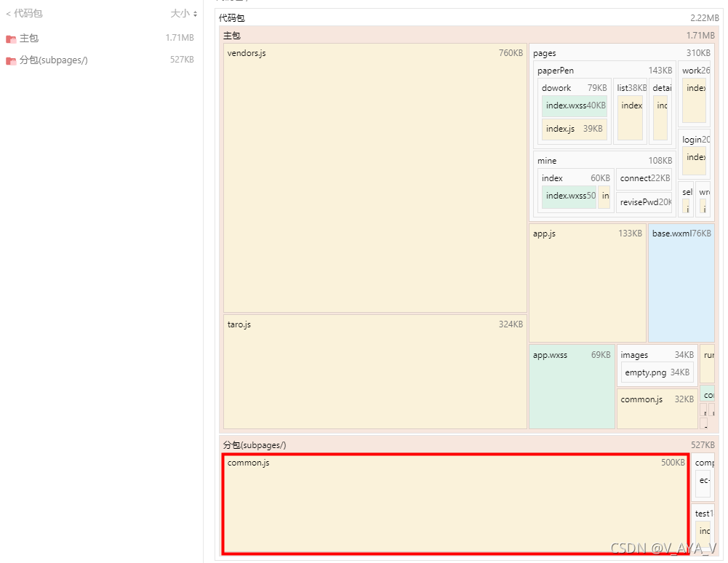Select index.js 39KB under dowork
Image resolution: width=728 pixels, height=563 pixels.
[x=575, y=129]
